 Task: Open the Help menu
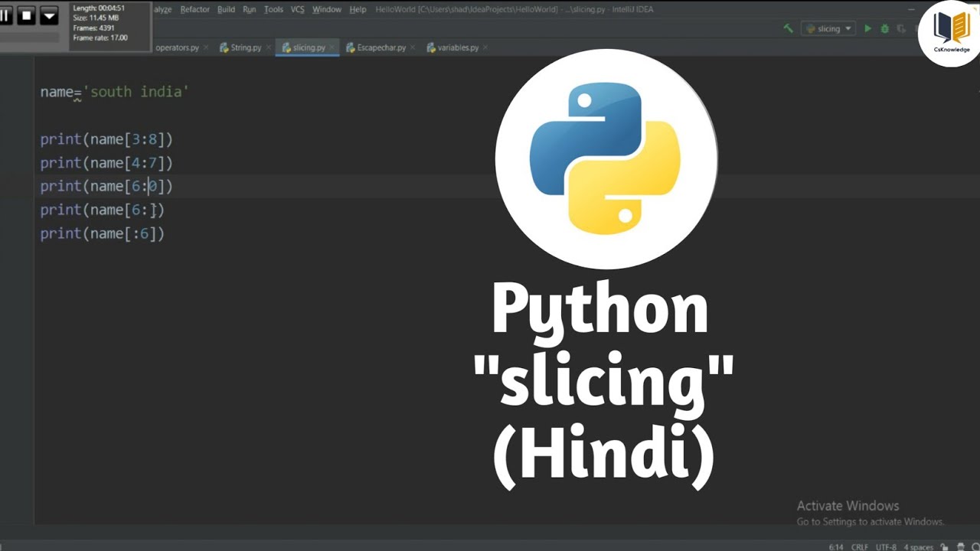[358, 9]
